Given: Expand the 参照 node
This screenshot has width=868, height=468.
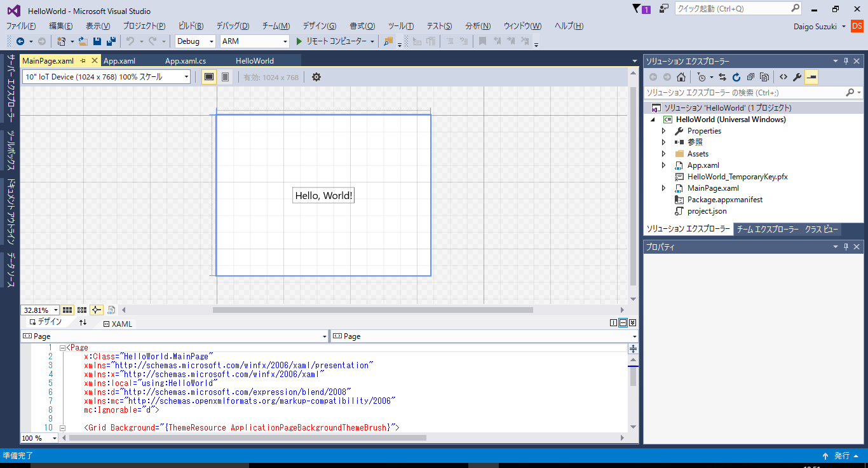Looking at the screenshot, I should tap(663, 142).
